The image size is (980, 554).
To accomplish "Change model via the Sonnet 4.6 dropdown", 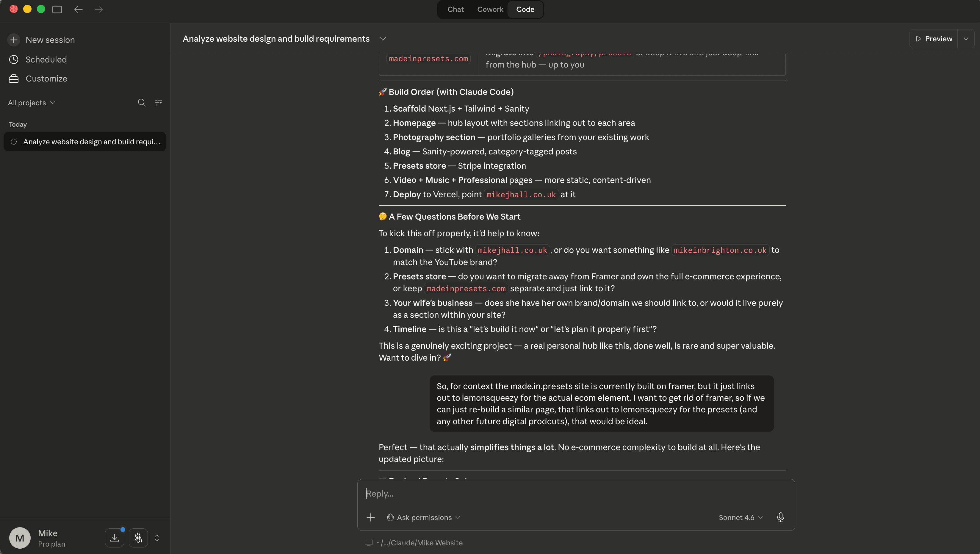I will (x=740, y=517).
